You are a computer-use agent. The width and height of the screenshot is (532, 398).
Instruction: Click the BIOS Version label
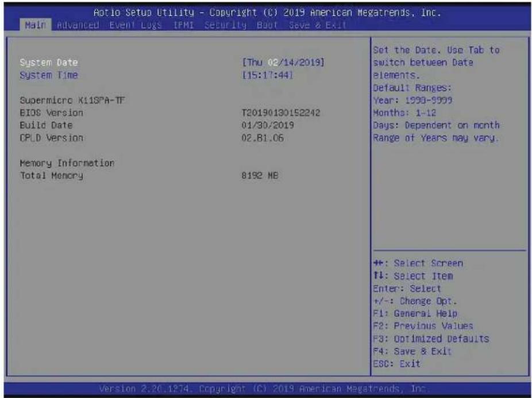pos(51,113)
